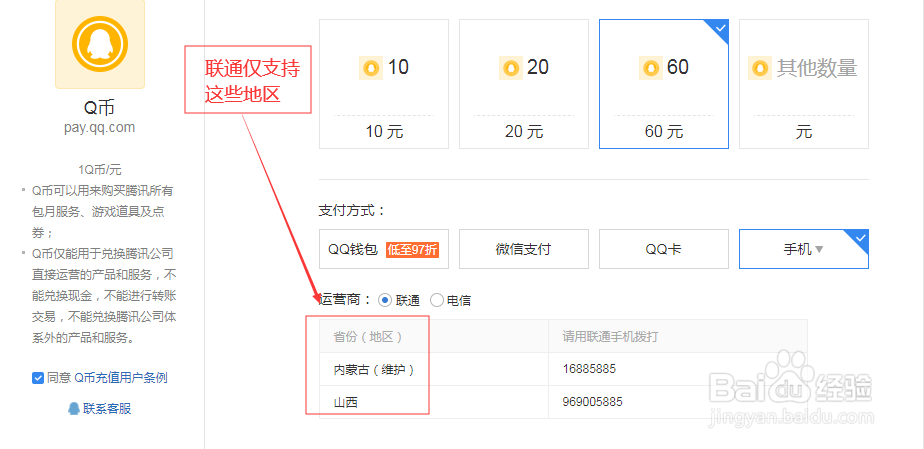Click the 内蒙古（维护） table cell
The height and width of the screenshot is (449, 924).
tap(434, 369)
